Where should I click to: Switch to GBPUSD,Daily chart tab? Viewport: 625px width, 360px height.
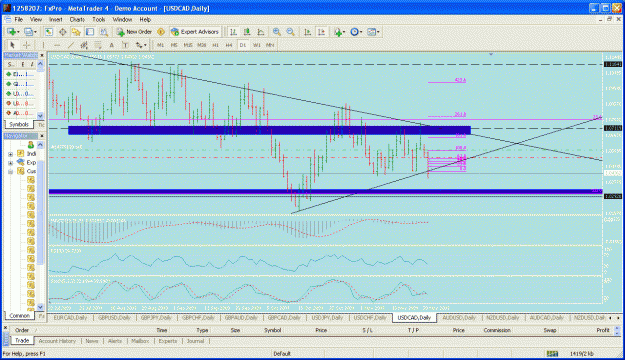(x=114, y=318)
